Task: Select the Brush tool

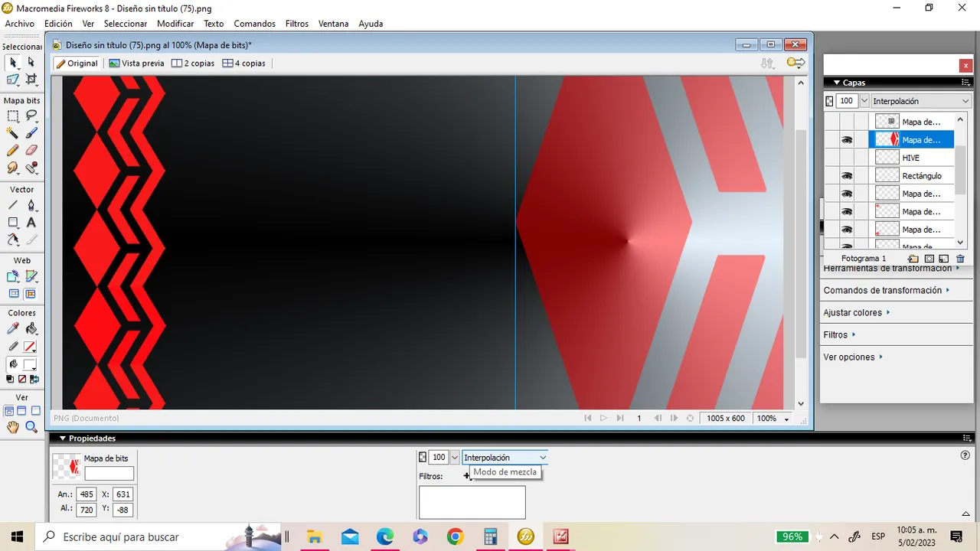Action: click(x=31, y=133)
